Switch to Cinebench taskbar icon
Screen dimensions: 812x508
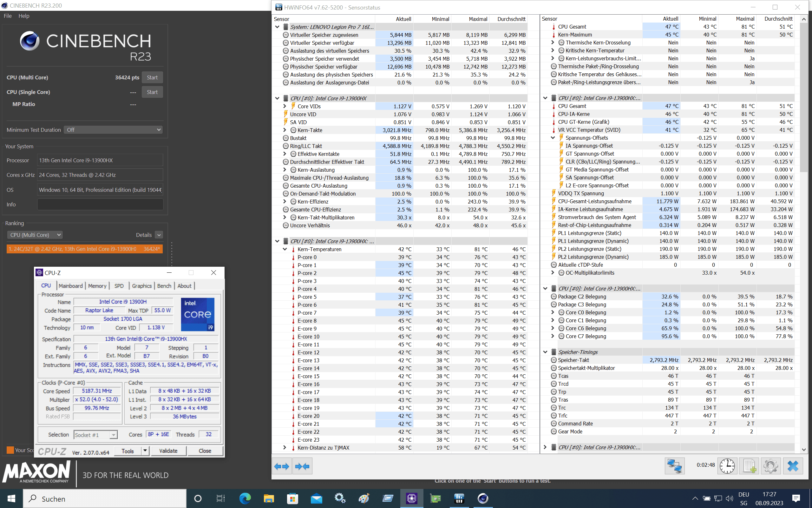pos(483,498)
